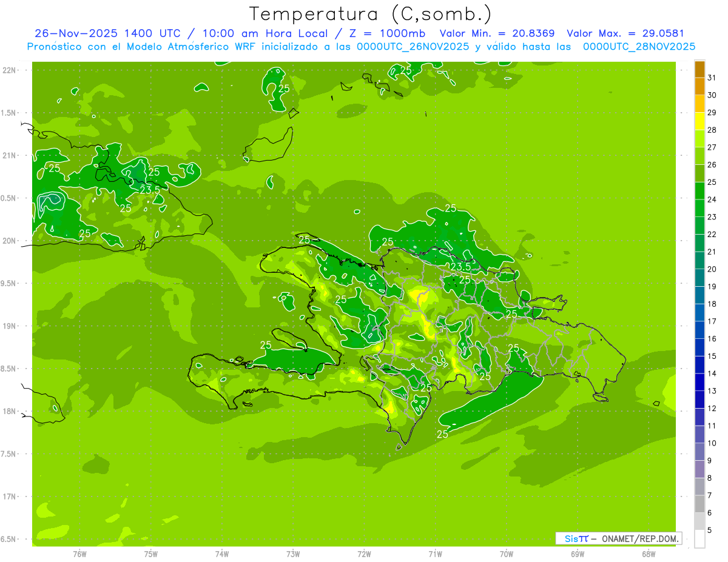Select the colorbar swatch between 27 and 28
Screen dimensions: 728x562
pos(699,138)
